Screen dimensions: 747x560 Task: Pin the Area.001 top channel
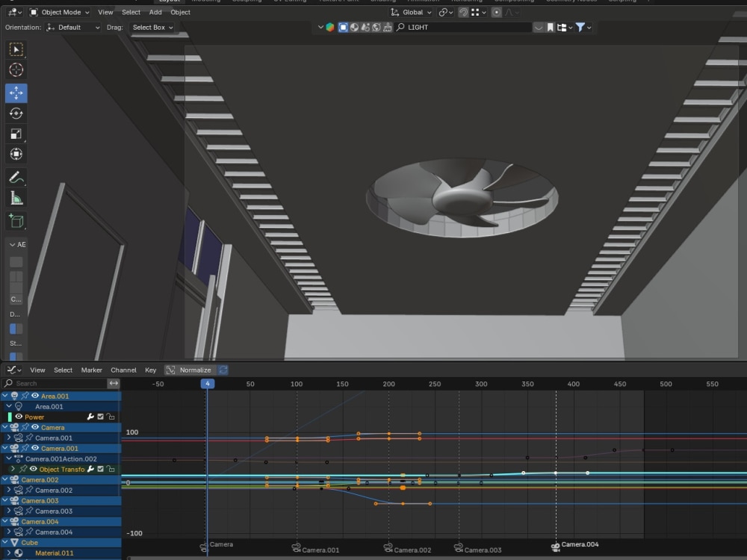point(25,396)
